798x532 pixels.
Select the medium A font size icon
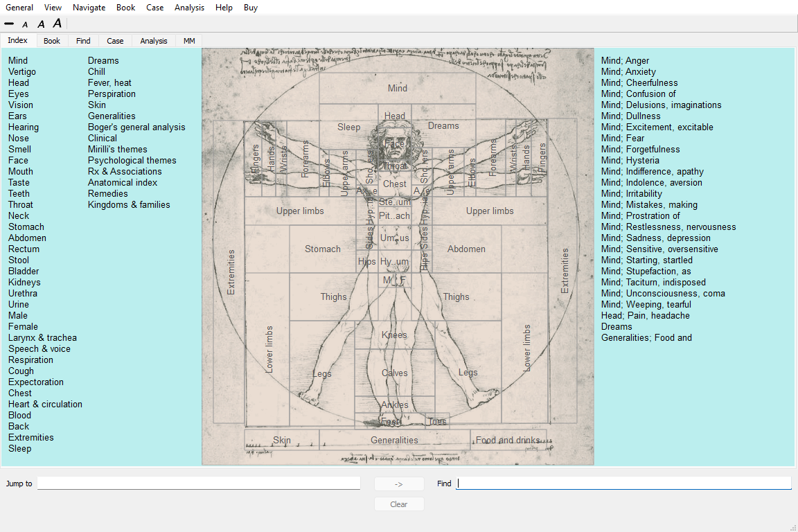click(x=42, y=24)
